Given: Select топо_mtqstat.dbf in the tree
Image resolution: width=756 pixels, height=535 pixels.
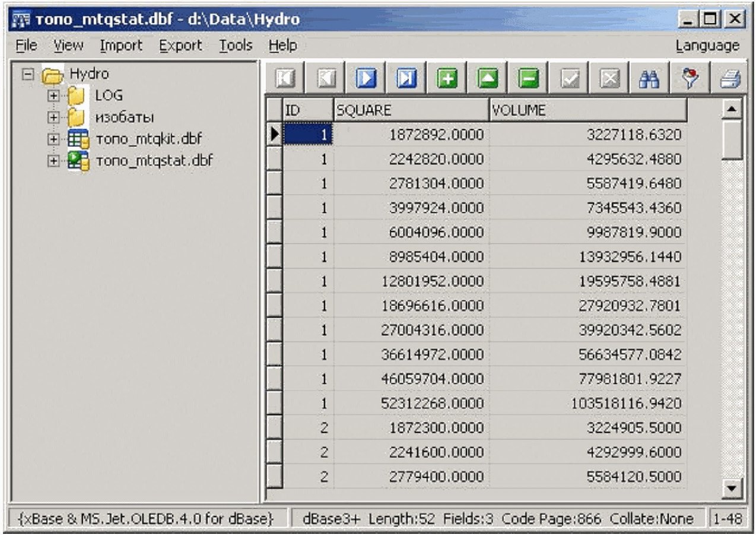Looking at the screenshot, I should [154, 161].
